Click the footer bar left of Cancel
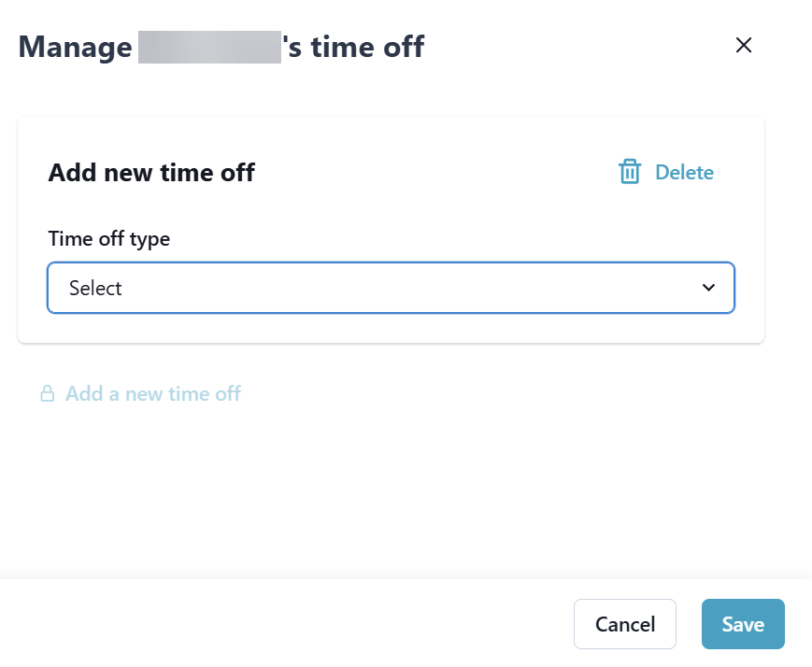The width and height of the screenshot is (812, 667). [x=280, y=624]
